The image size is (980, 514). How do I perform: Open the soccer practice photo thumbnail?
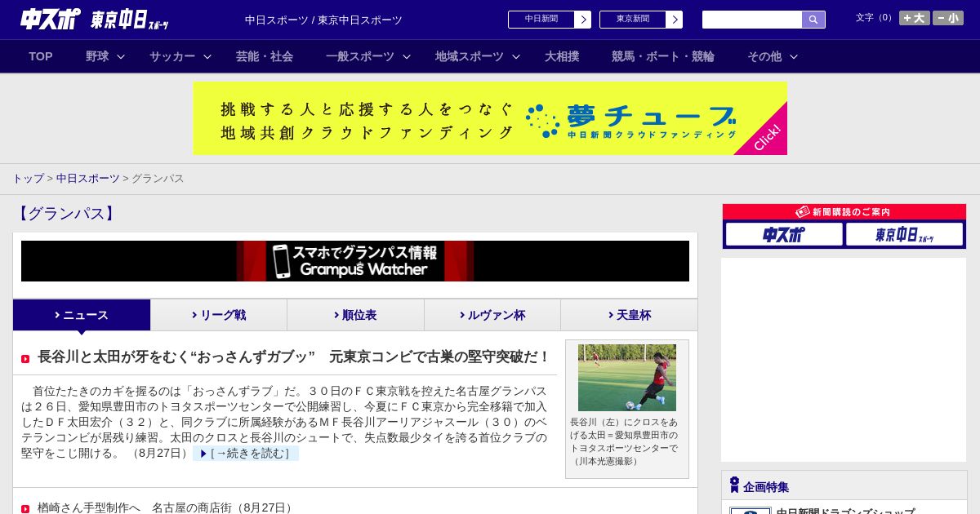point(627,378)
